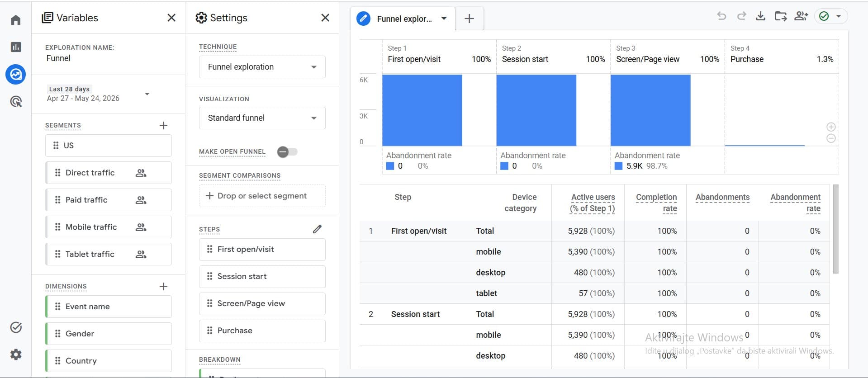Click the Step 1 blue funnel bar

422,110
